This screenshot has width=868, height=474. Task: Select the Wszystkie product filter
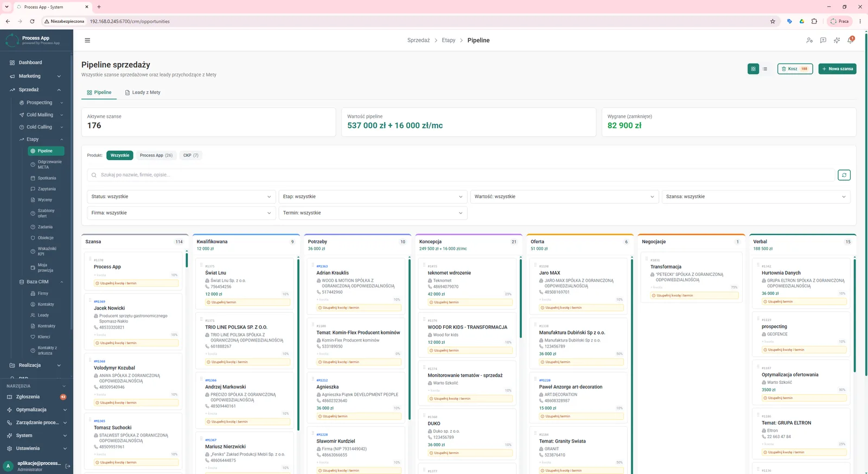[x=120, y=155]
